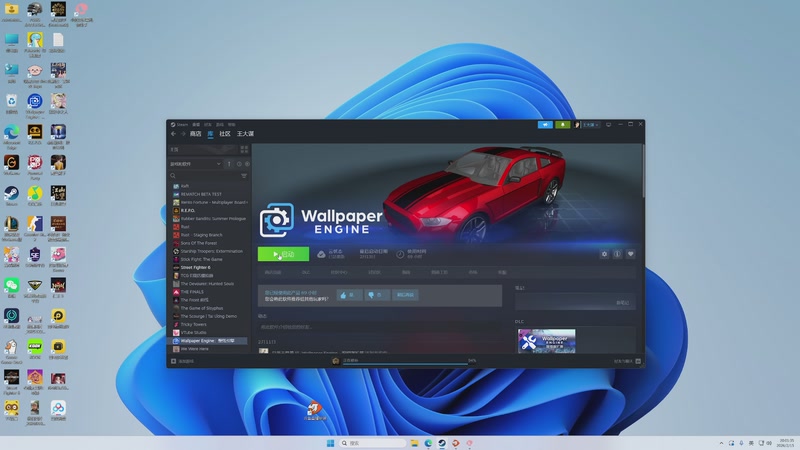Viewport: 800px width, 450px height.
Task: Select Wallpaper Engine in the list
Action: point(210,341)
